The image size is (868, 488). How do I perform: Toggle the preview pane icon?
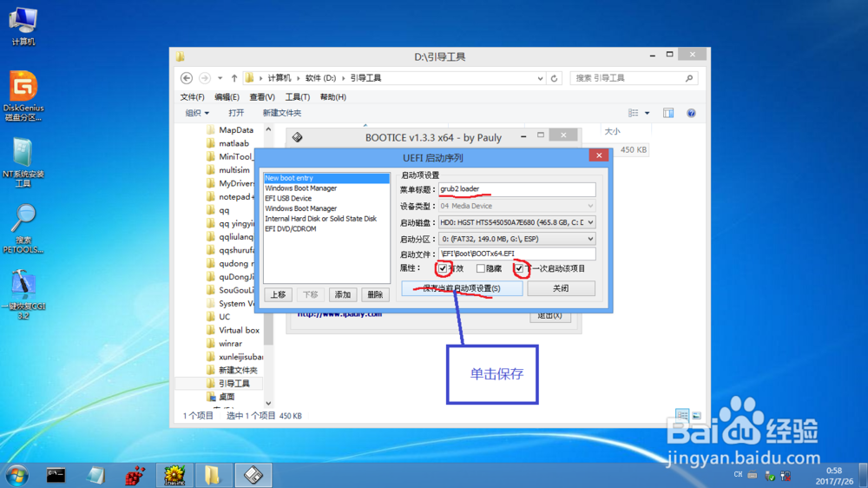(x=668, y=113)
